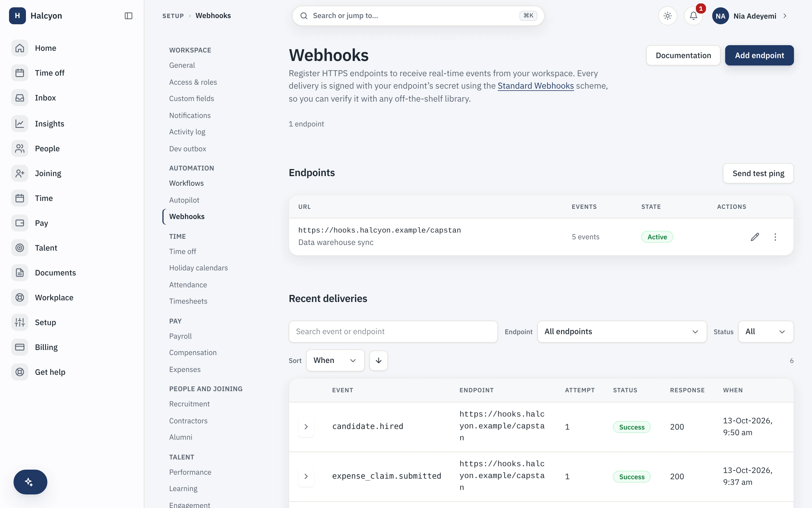Open the Talent target icon

click(20, 248)
